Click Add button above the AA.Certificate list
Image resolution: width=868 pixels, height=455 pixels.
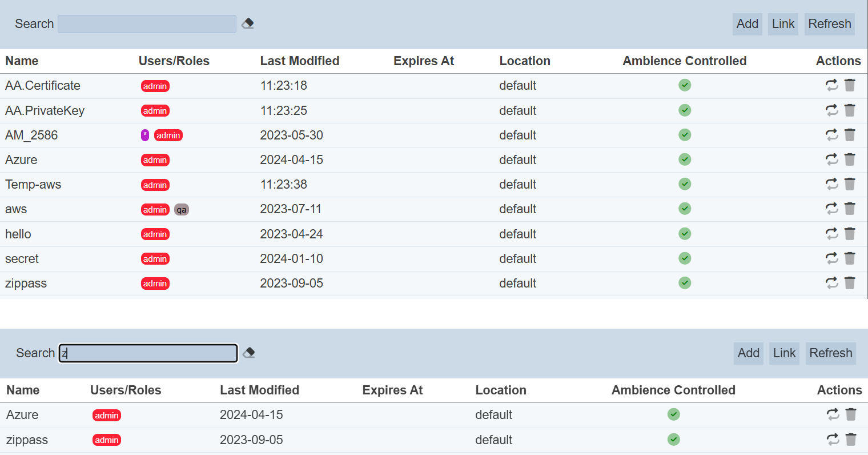click(x=747, y=24)
